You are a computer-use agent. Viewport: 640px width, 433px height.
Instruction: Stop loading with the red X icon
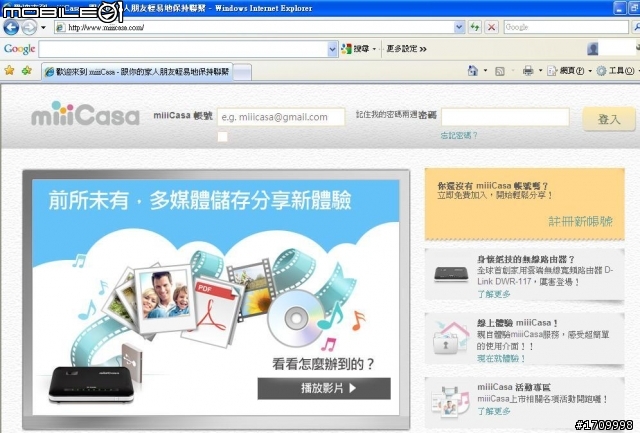(x=492, y=27)
